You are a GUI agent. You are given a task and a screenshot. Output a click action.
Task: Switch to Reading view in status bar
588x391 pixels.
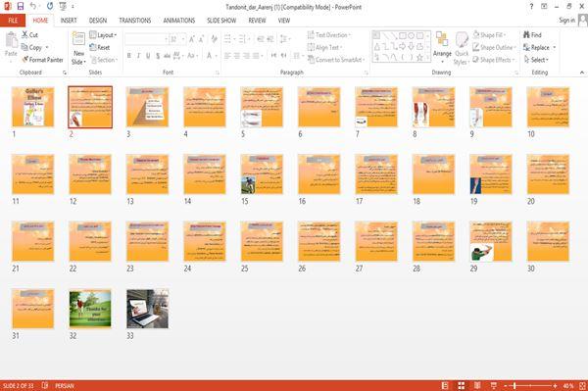point(477,385)
